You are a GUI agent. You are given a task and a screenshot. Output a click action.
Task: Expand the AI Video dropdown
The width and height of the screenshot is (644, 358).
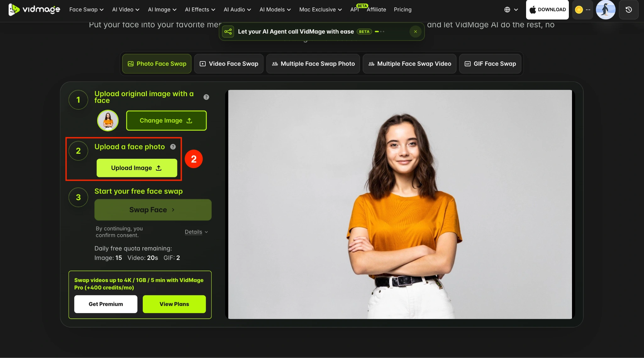pos(126,9)
